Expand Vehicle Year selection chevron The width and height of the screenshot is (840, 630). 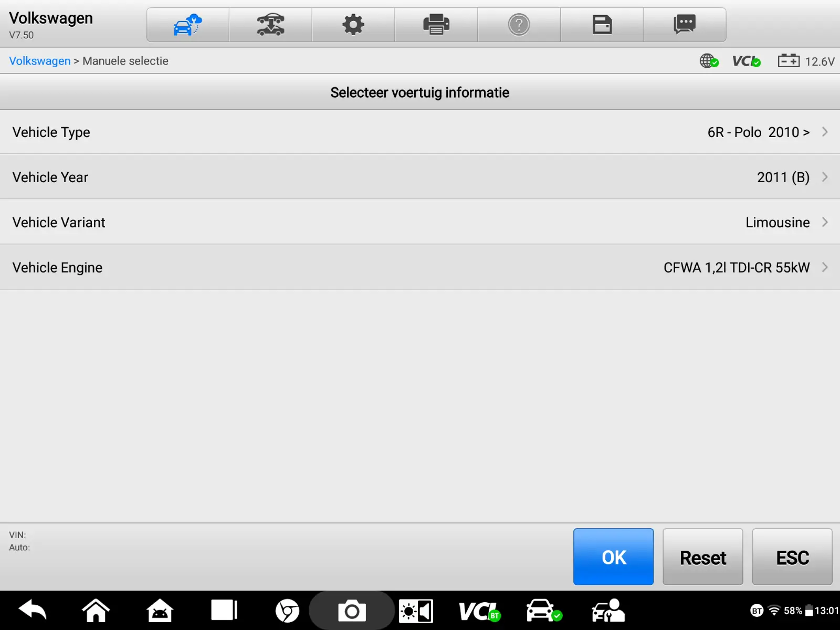click(825, 177)
